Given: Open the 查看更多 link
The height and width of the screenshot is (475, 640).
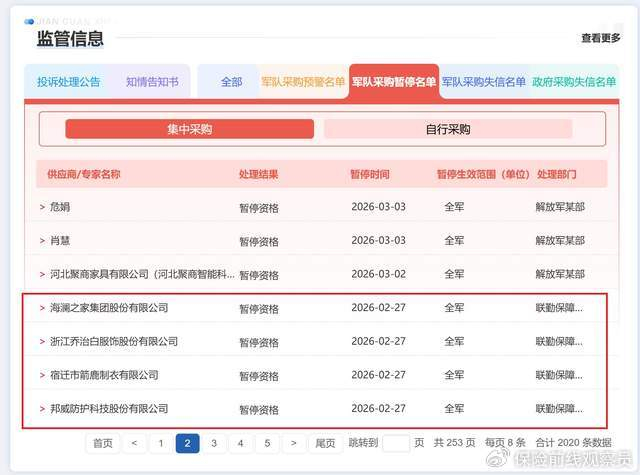Looking at the screenshot, I should click(x=600, y=38).
